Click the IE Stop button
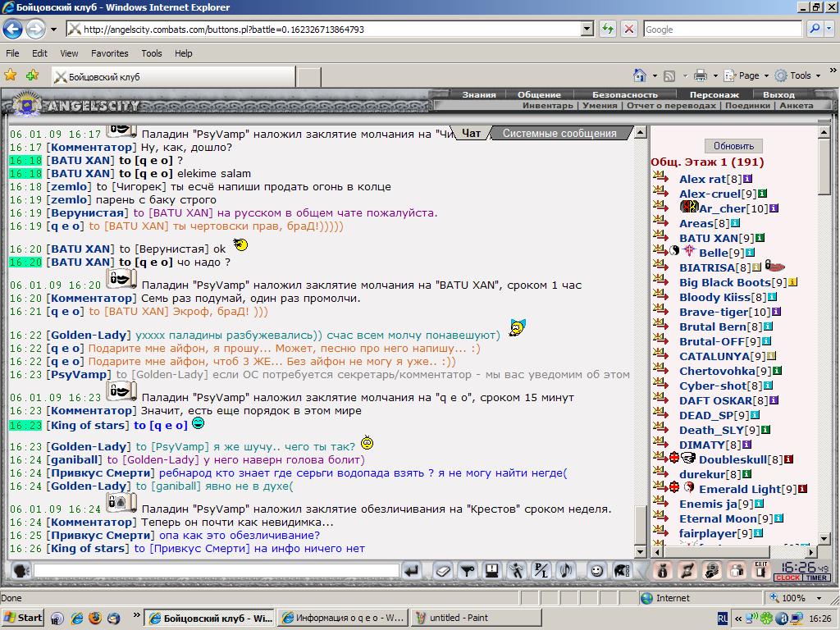840x630 pixels. click(629, 29)
